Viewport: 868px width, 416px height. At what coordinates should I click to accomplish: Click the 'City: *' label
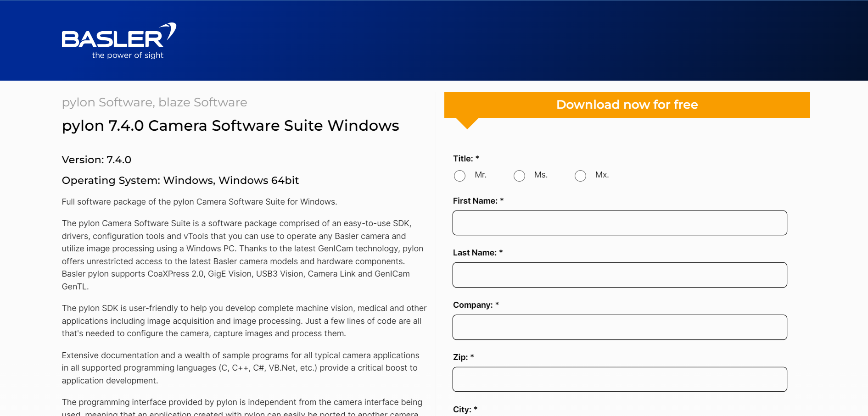(x=465, y=410)
